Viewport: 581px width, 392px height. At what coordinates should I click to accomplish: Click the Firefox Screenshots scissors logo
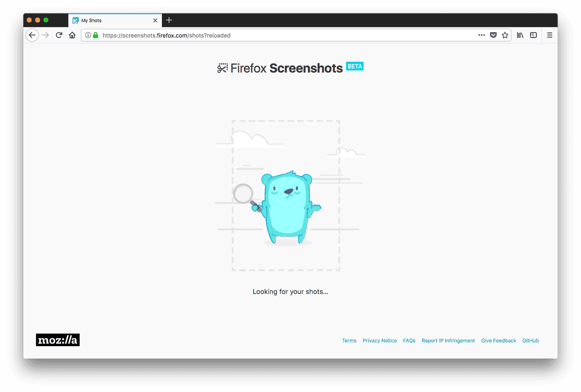pos(222,68)
